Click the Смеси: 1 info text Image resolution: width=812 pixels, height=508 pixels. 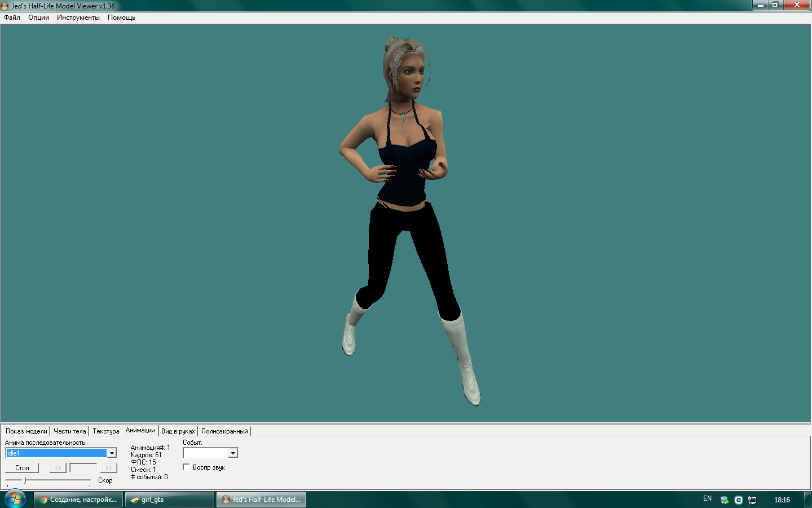pyautogui.click(x=143, y=470)
